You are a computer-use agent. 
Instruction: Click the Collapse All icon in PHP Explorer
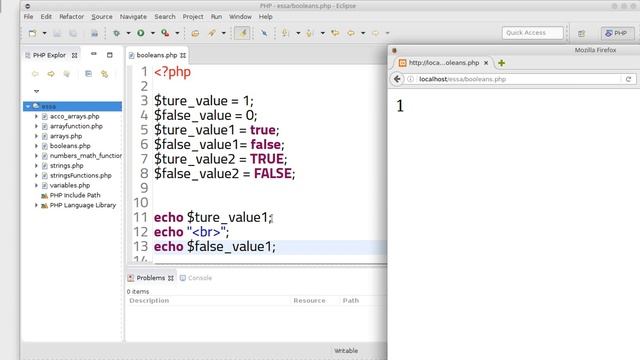[x=88, y=74]
